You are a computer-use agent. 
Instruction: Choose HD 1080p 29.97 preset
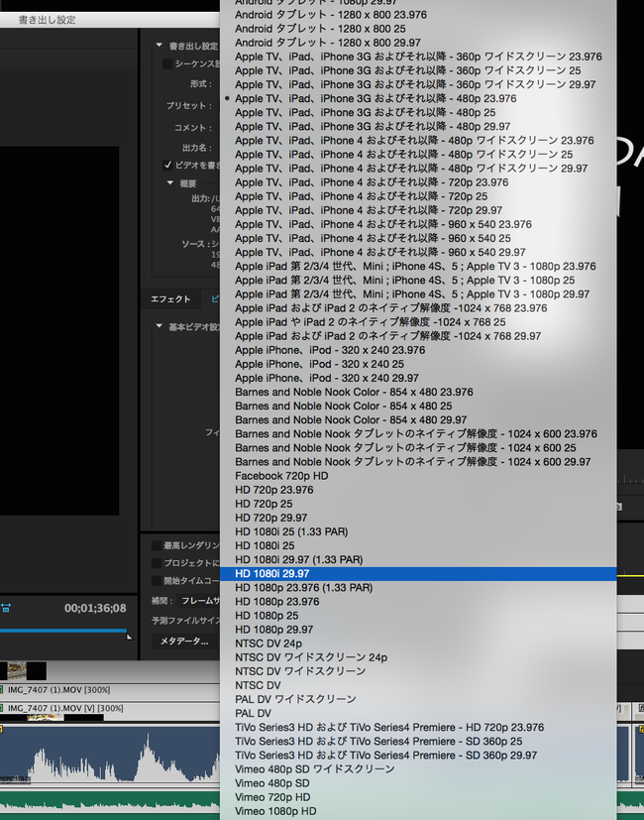[x=418, y=630]
